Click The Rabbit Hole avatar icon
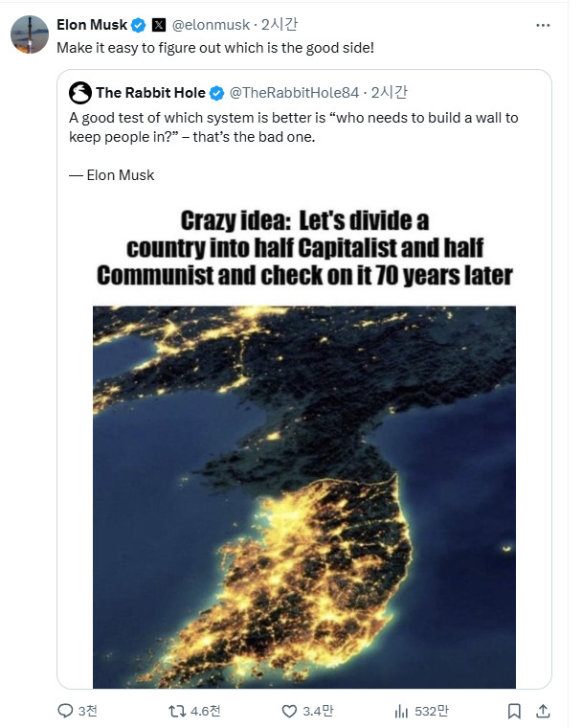 [x=80, y=93]
